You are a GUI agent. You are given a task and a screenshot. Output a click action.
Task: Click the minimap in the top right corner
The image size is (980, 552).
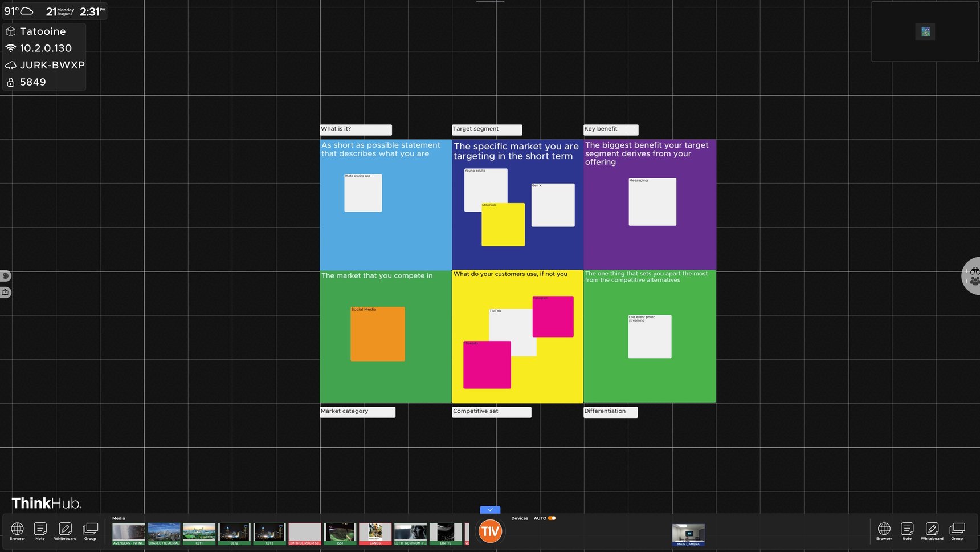(925, 32)
